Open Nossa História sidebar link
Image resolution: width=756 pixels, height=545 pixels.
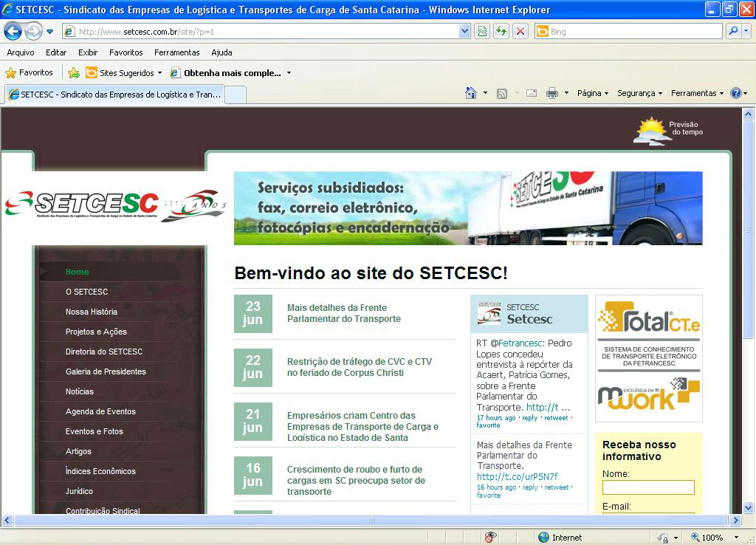pyautogui.click(x=92, y=312)
